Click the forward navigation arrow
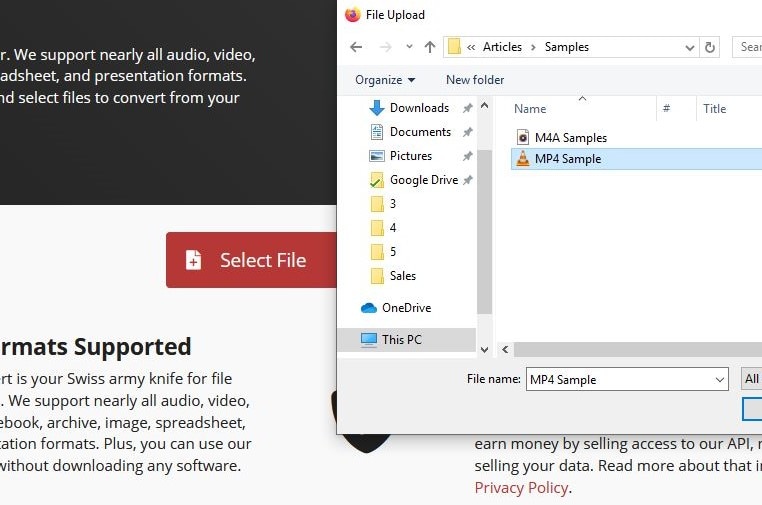The width and height of the screenshot is (762, 505). [385, 47]
